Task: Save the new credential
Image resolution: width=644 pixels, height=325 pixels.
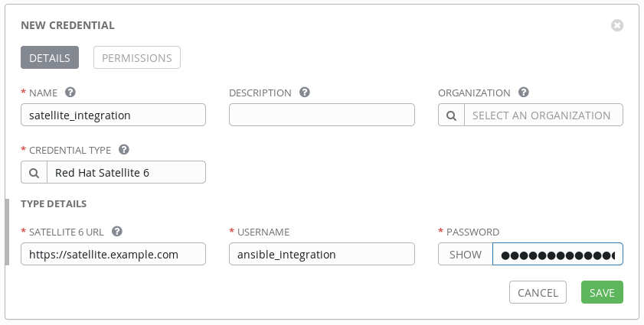Action: (x=602, y=292)
